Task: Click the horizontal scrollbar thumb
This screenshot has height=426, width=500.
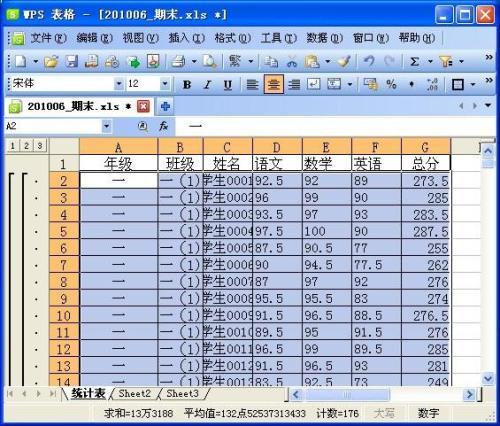Action: click(x=347, y=395)
